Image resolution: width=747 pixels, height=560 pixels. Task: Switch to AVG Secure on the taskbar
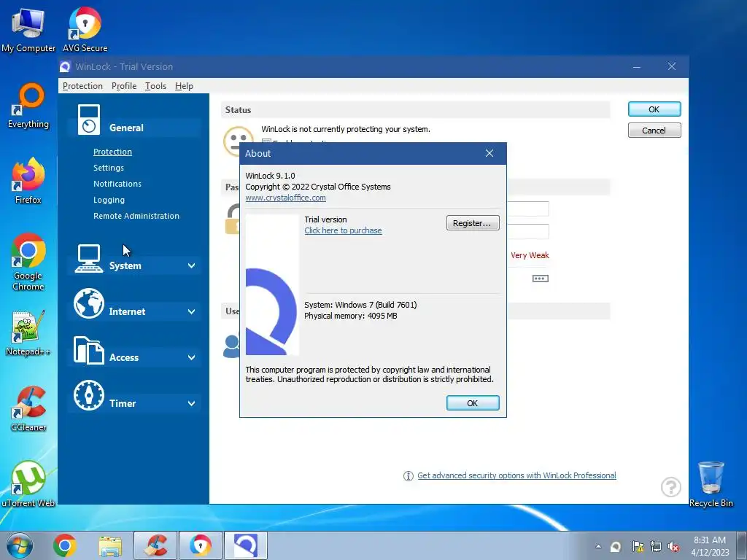(201, 545)
